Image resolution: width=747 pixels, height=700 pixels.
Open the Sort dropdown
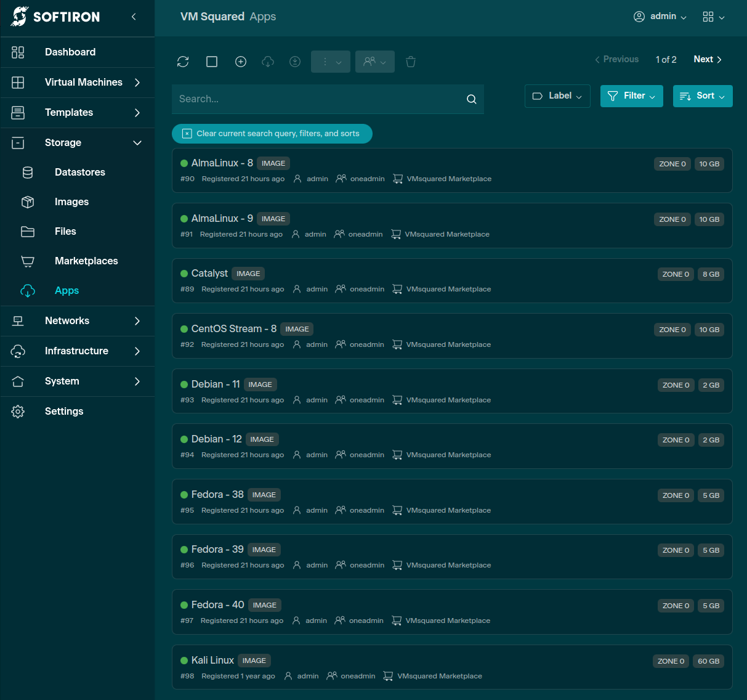[x=703, y=96]
